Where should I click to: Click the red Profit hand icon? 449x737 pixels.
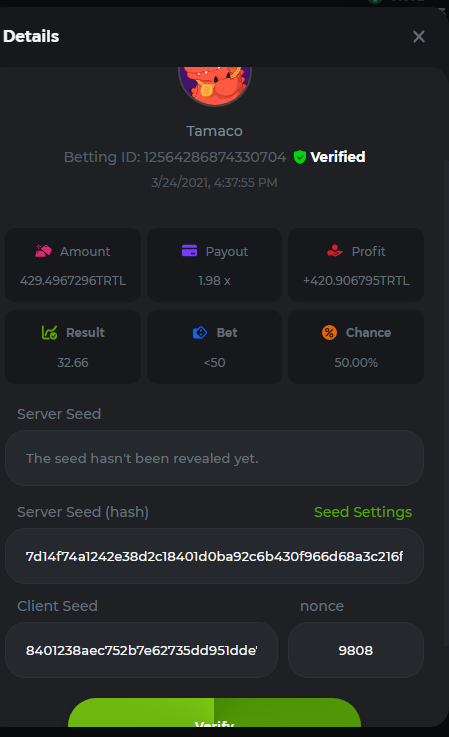(x=335, y=251)
